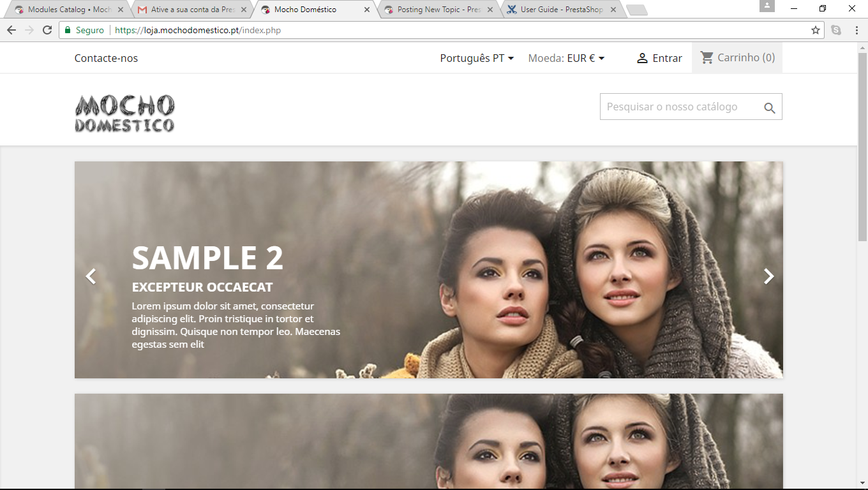Viewport: 868px width, 490px height.
Task: Switch to the Gmail Ative a sua conta tab
Action: (190, 10)
